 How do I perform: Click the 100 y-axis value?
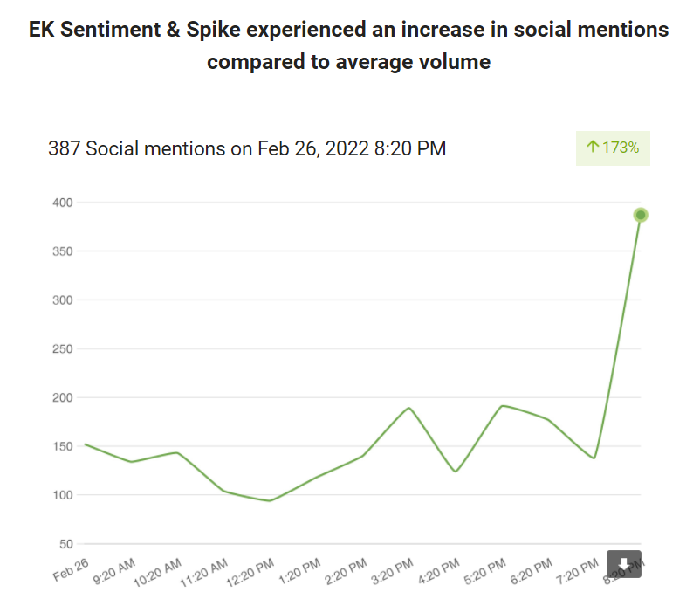click(62, 495)
